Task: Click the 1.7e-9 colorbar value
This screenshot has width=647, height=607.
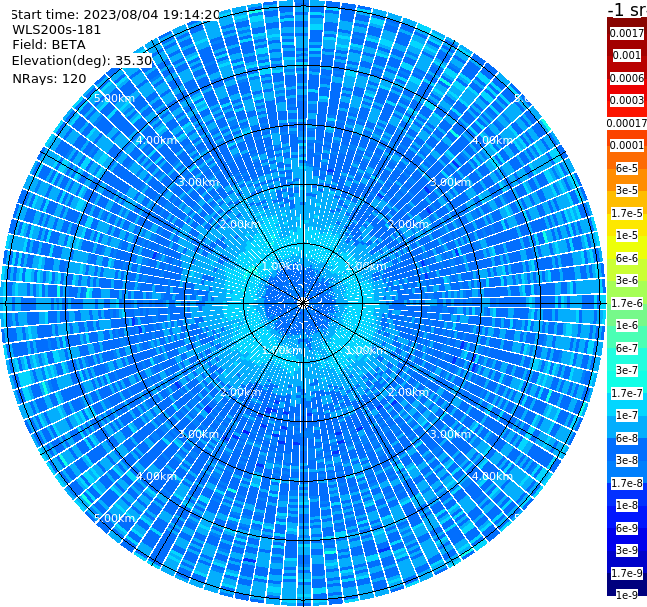Action: [x=627, y=573]
